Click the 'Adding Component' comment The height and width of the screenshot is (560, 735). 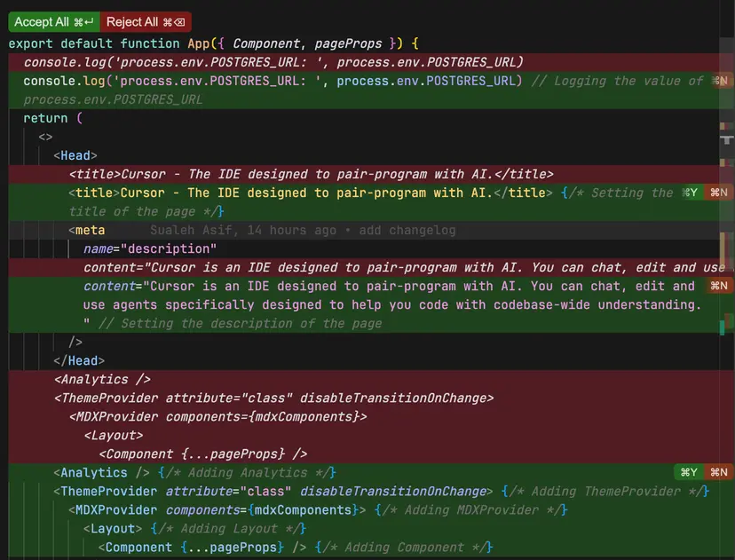[404, 548]
